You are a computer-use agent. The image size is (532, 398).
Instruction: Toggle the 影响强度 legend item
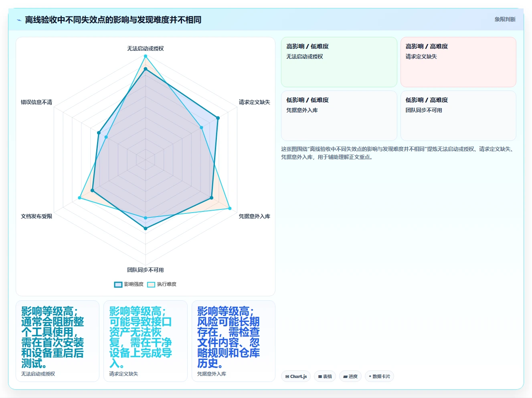[129, 284]
